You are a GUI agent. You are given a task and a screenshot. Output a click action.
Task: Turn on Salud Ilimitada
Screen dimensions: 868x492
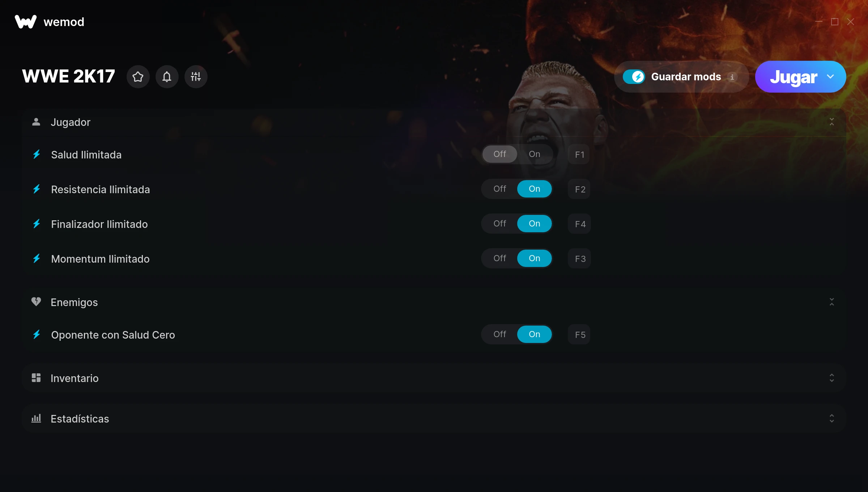pyautogui.click(x=534, y=154)
